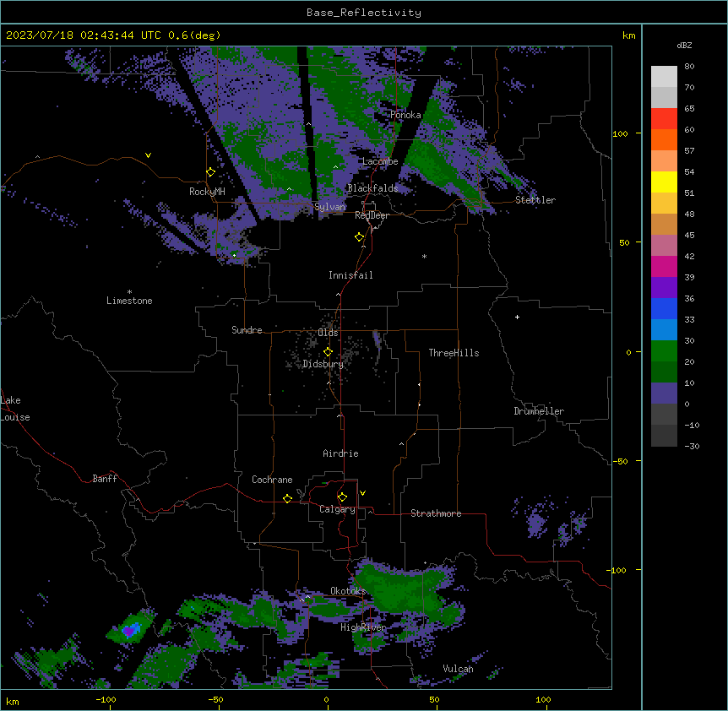Click the white asterisk east of Innisfail

424,256
